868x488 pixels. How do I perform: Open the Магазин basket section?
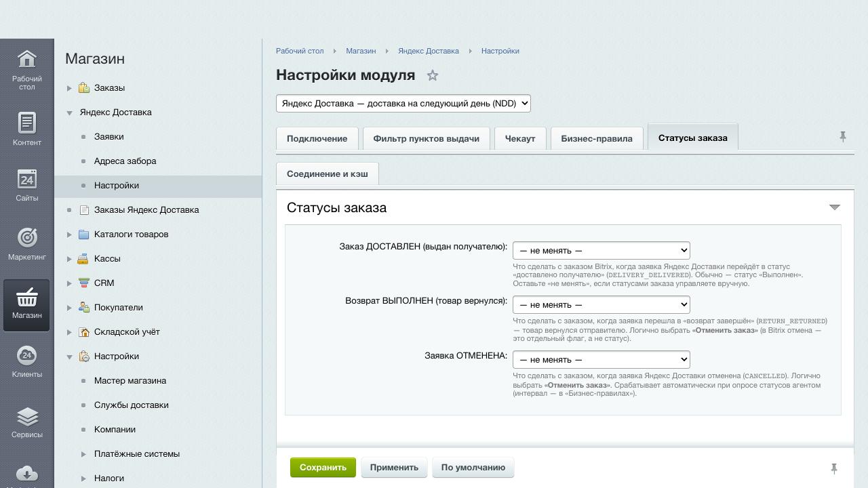tap(26, 305)
